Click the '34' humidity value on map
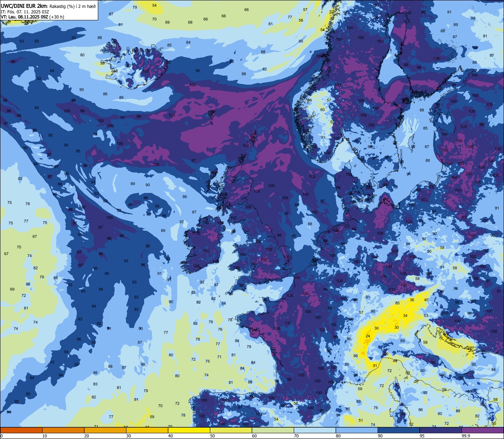Viewport: 504px width, 439px height. coord(405,316)
